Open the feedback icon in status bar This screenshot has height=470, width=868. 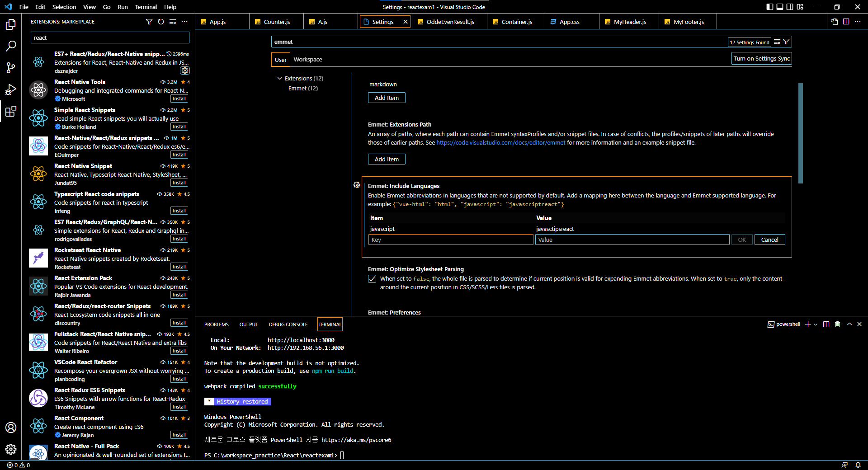pyautogui.click(x=844, y=465)
